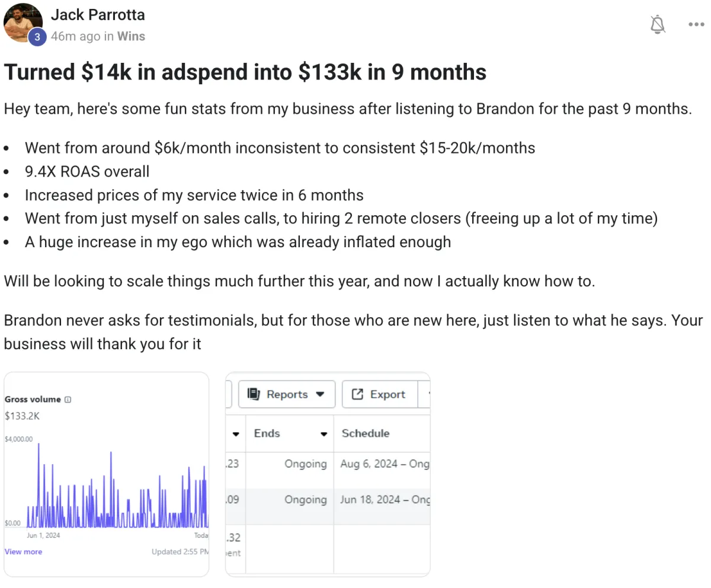The width and height of the screenshot is (711, 588).
Task: Select the Jun 18, 2024 schedule row
Action: tap(384, 500)
